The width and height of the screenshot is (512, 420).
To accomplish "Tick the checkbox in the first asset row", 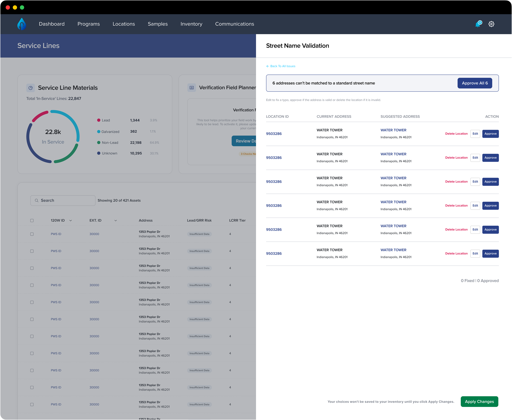I will (x=32, y=234).
